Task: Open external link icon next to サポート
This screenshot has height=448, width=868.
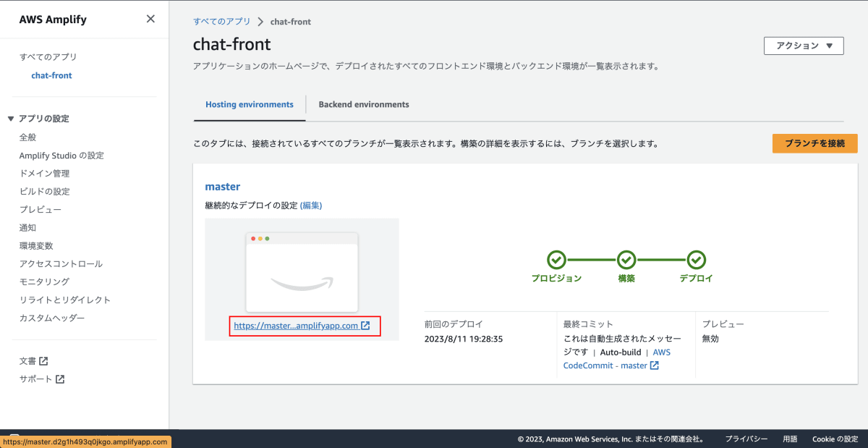Action: (60, 379)
